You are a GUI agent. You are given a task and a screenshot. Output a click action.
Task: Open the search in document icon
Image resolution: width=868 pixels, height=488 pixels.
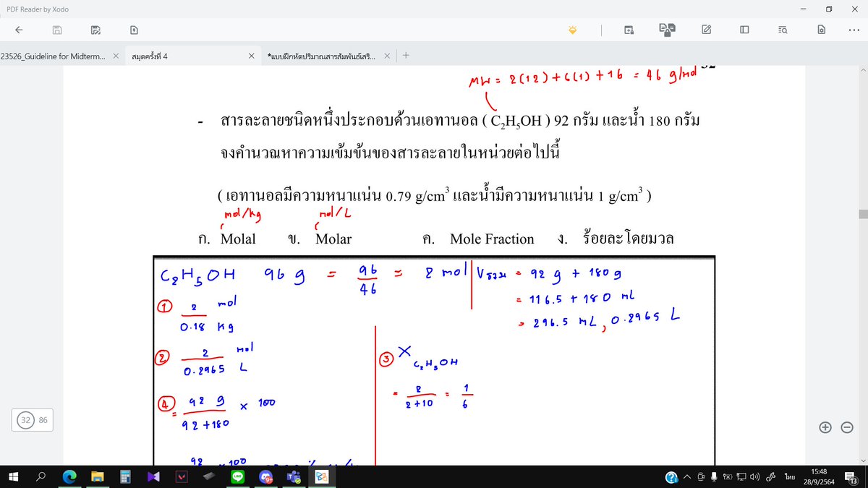pyautogui.click(x=783, y=30)
